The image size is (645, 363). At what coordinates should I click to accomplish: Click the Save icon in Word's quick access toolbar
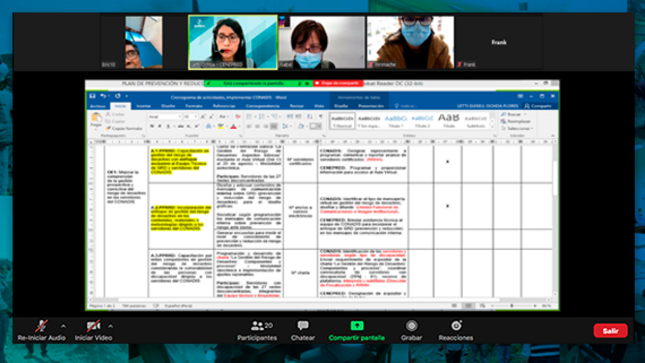pos(92,96)
